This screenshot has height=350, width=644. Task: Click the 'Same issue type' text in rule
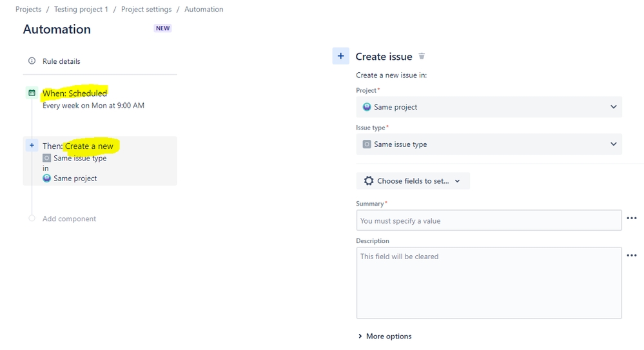point(80,158)
